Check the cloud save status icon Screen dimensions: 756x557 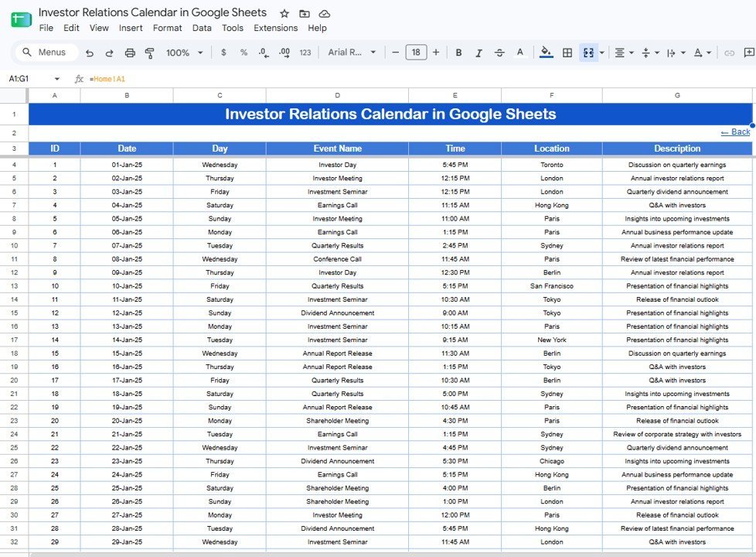click(x=325, y=13)
